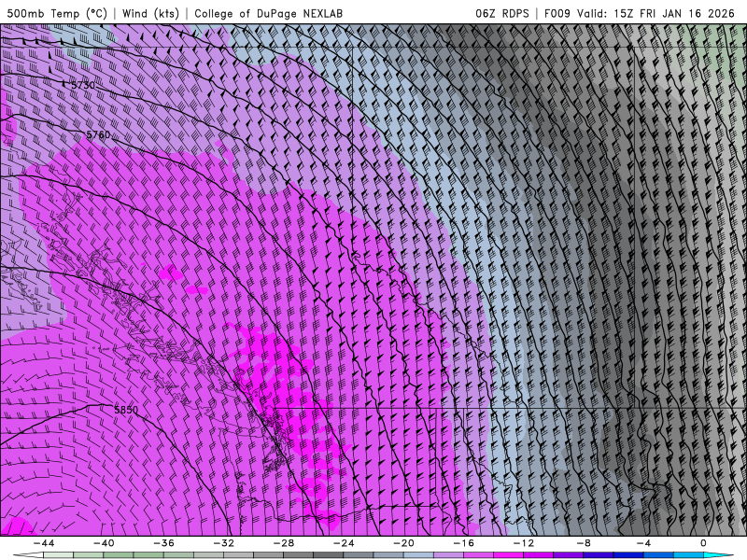747x560 pixels.
Task: Click the -4 colorbar tick label
Action: pyautogui.click(x=643, y=543)
